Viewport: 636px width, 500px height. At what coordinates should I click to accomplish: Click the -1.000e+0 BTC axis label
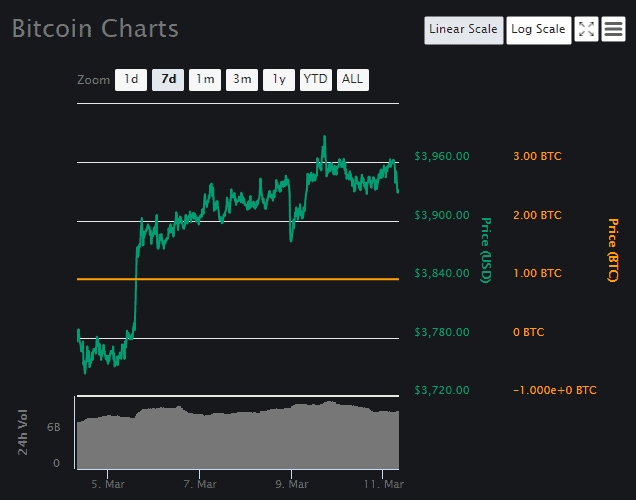[555, 391]
